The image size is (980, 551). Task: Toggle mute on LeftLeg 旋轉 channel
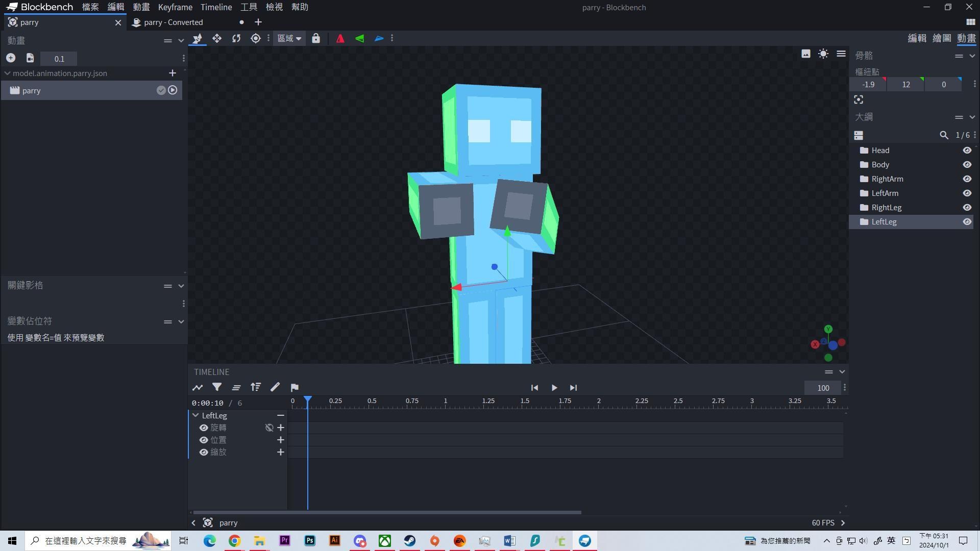click(269, 428)
